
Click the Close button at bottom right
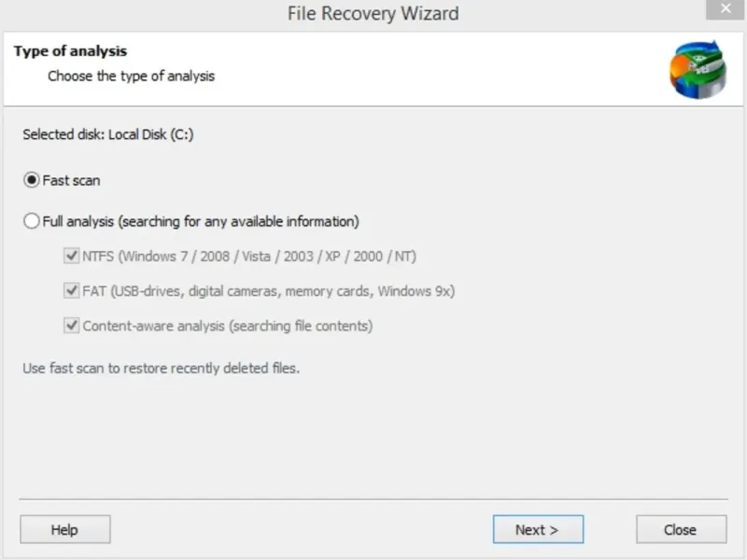(682, 529)
